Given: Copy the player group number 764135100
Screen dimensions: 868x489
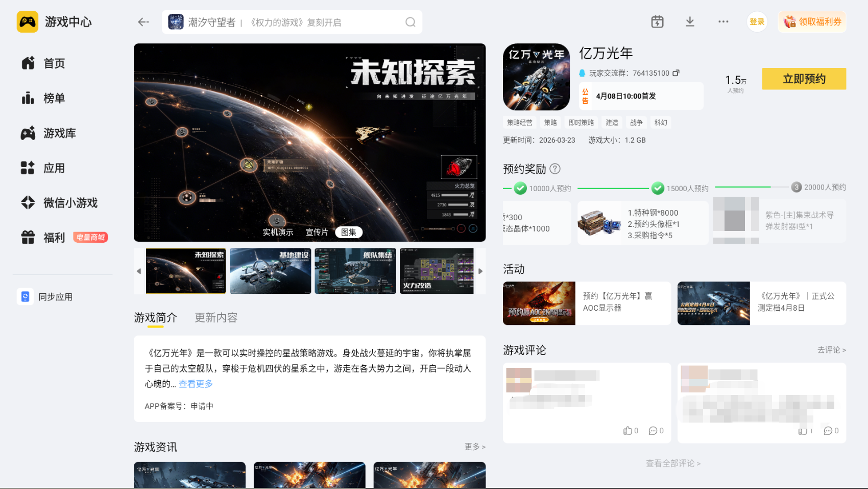Looking at the screenshot, I should [x=676, y=73].
